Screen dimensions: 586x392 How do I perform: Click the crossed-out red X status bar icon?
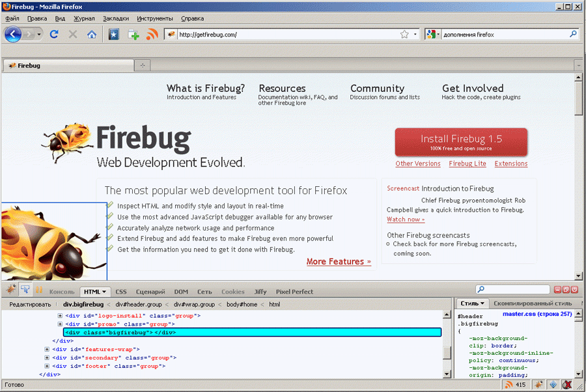567,385
